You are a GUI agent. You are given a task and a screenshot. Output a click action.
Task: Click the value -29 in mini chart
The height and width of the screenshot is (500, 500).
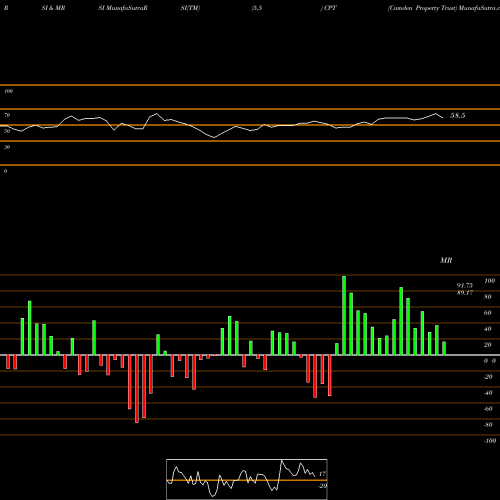pos(322,486)
